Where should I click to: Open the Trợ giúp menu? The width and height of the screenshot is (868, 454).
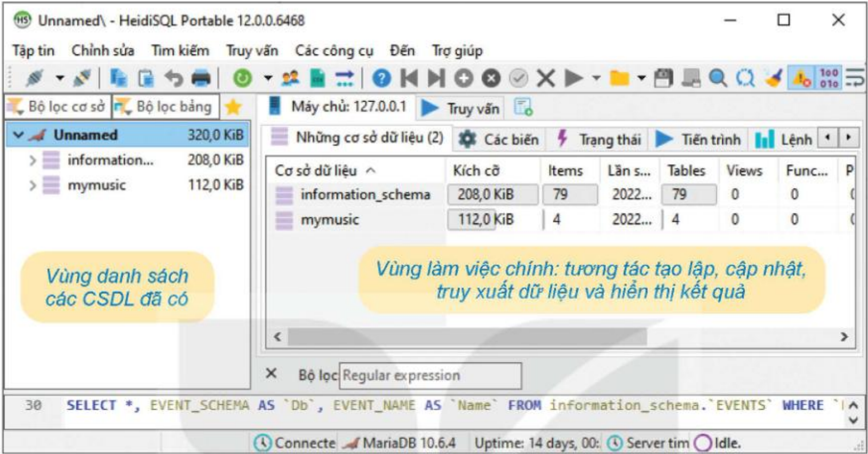click(x=457, y=51)
